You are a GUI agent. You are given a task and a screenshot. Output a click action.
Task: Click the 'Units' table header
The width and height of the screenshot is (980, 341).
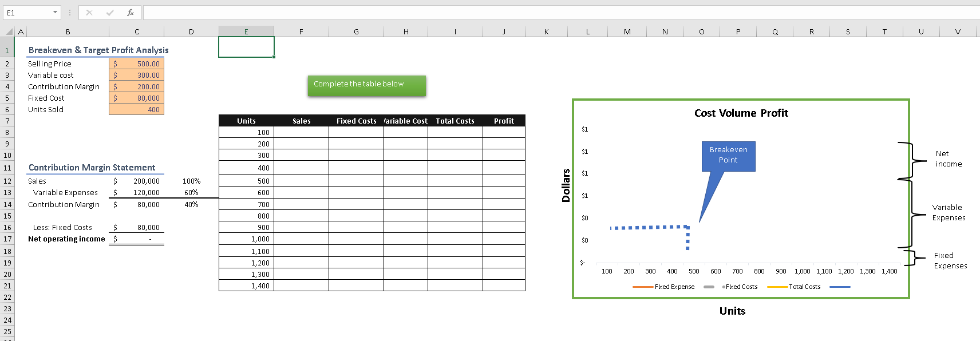[x=246, y=121]
